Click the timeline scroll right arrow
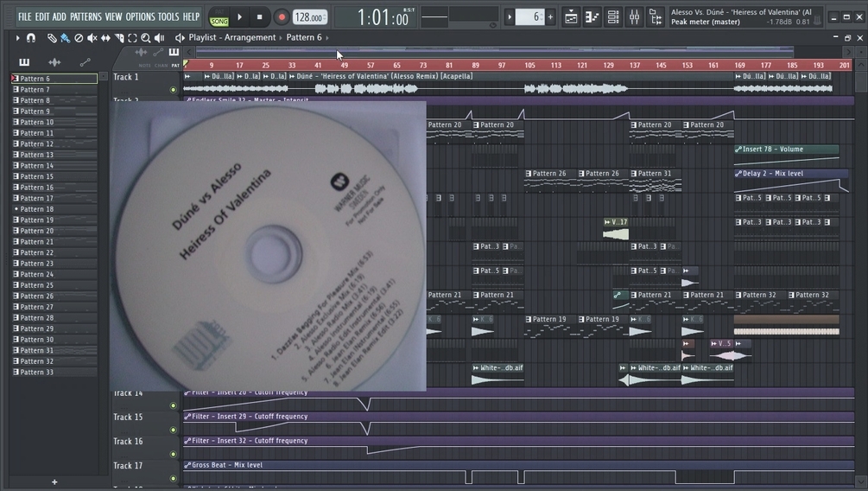Viewport: 868px width, 491px height. pyautogui.click(x=847, y=52)
